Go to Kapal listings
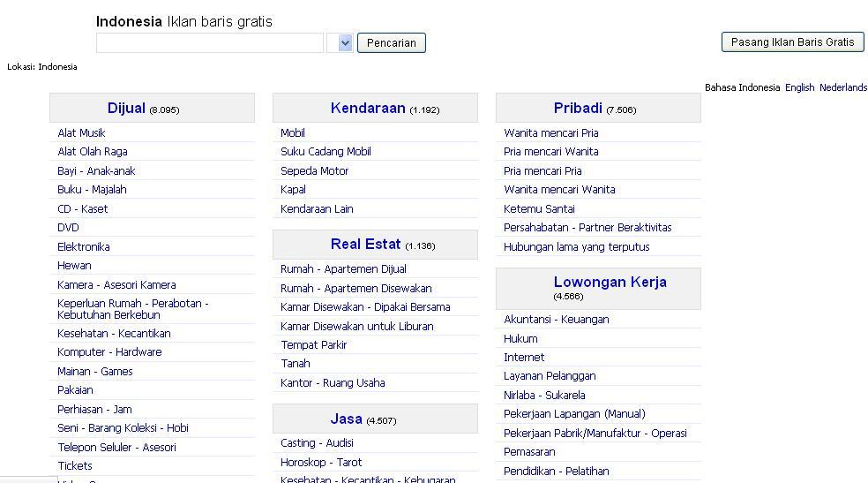Screen dimensions: 868x483 coord(293,190)
